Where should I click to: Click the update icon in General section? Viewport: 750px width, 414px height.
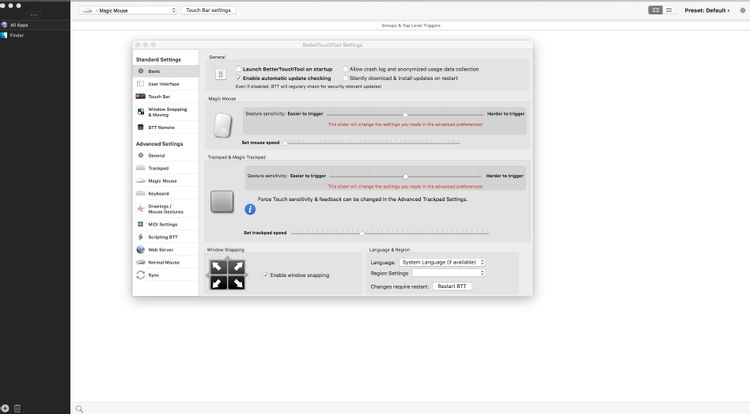point(221,74)
